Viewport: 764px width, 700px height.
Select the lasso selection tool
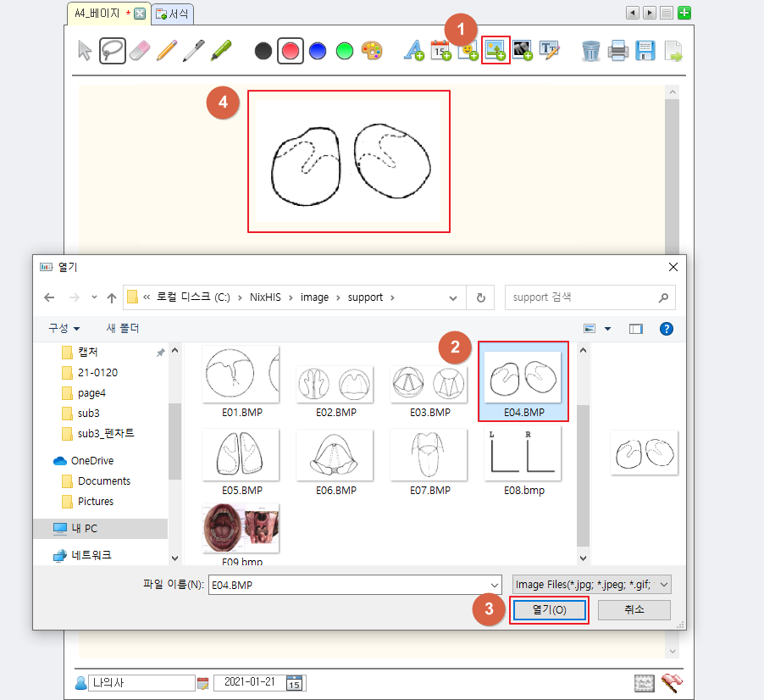[x=113, y=51]
